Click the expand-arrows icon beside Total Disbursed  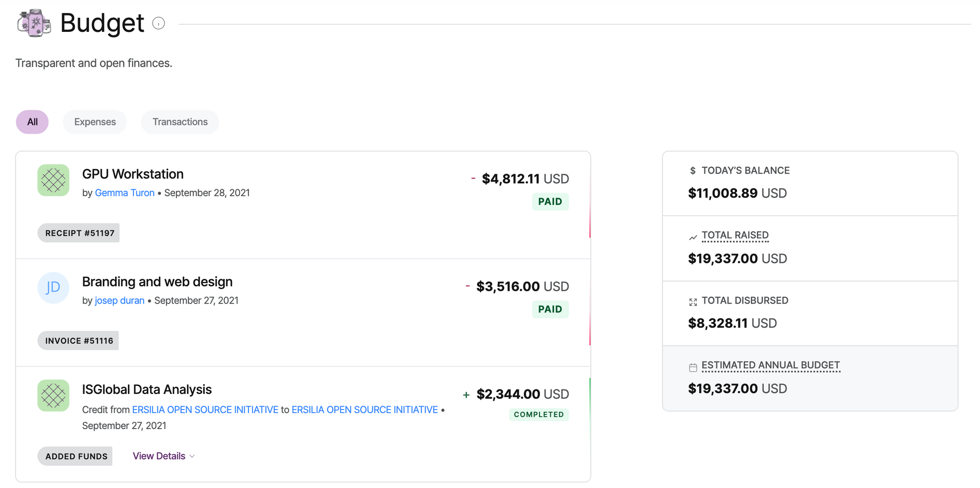693,302
